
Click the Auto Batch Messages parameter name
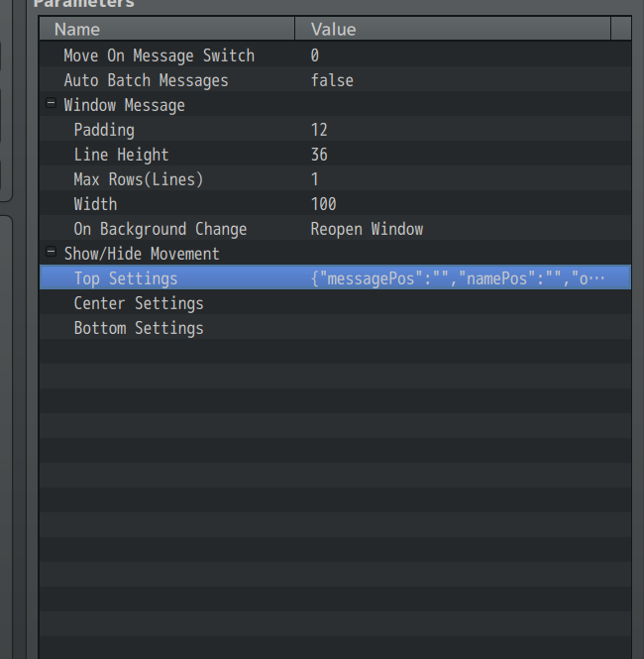click(146, 80)
